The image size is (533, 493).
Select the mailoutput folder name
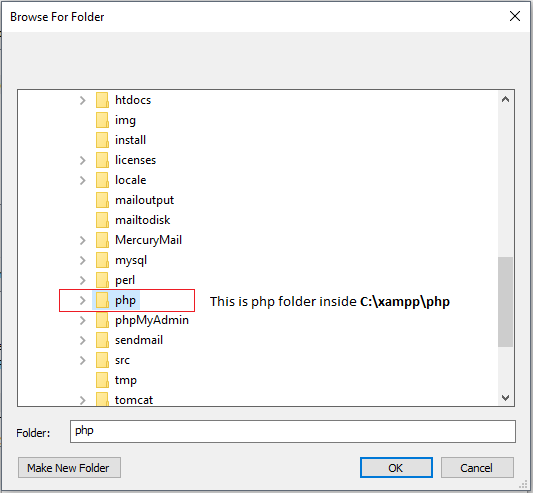click(144, 200)
